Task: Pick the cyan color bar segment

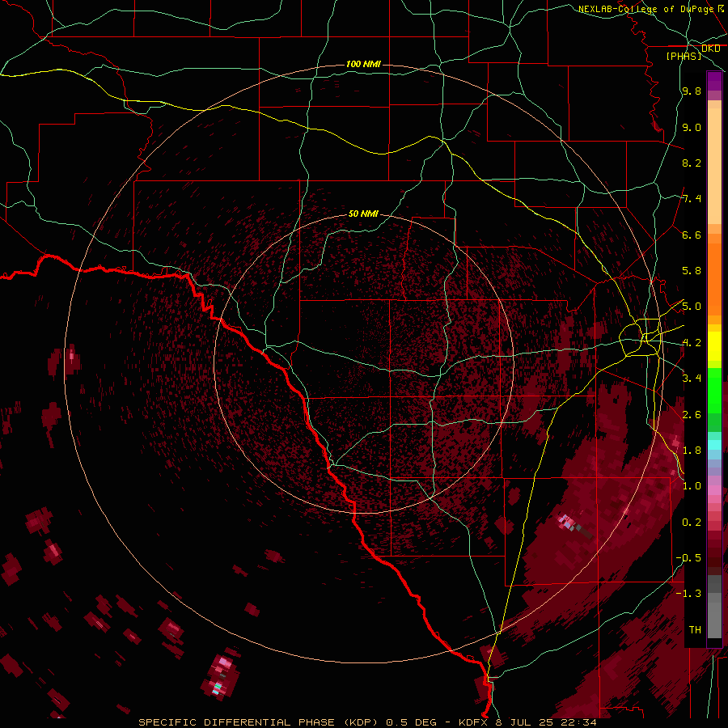Action: 714,445
